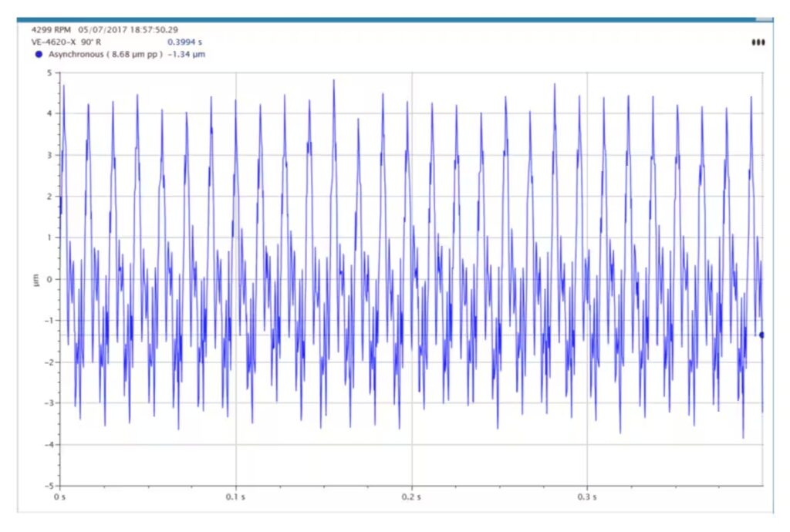
Task: Click the 0.2 s tick on time axis
Action: click(411, 497)
